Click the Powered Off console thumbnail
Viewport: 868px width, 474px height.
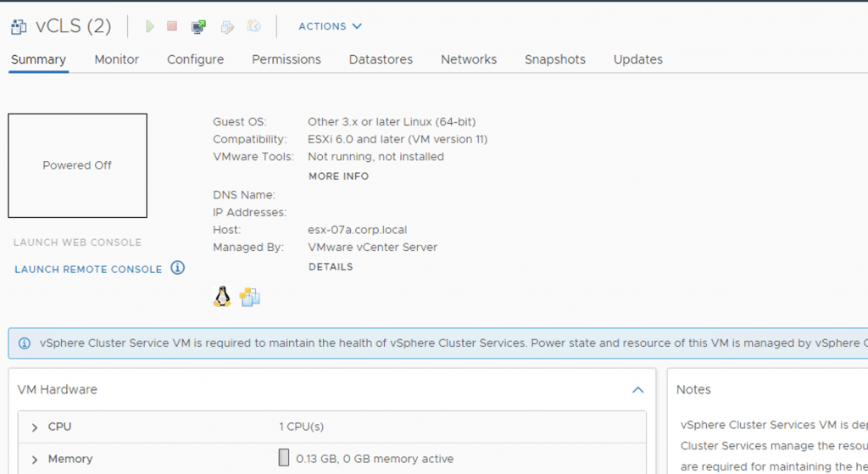click(77, 165)
